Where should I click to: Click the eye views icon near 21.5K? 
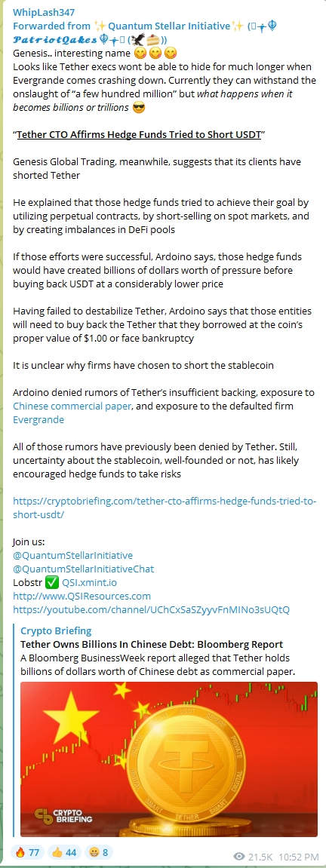(x=239, y=856)
